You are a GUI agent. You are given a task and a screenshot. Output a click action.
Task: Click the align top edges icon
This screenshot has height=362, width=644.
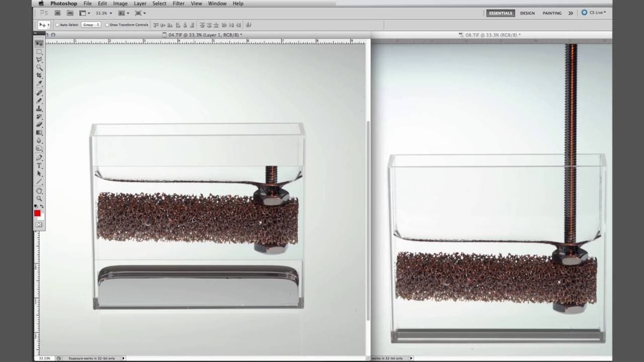[156, 25]
